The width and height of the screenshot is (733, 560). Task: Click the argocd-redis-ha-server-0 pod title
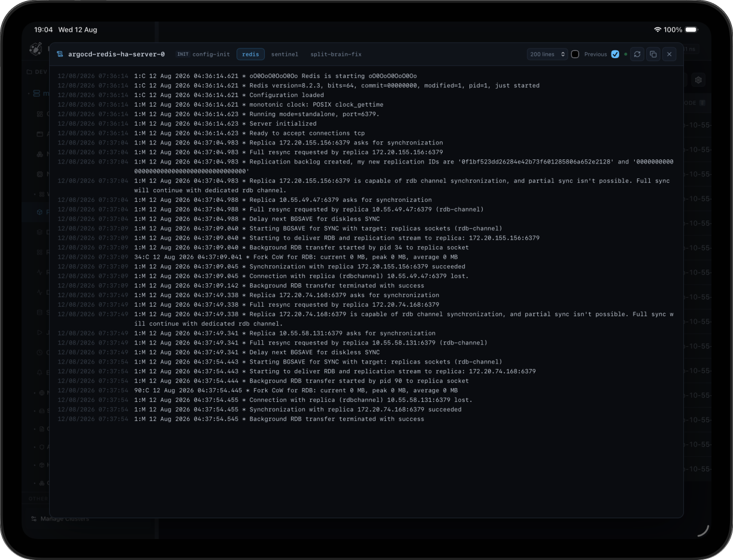116,54
